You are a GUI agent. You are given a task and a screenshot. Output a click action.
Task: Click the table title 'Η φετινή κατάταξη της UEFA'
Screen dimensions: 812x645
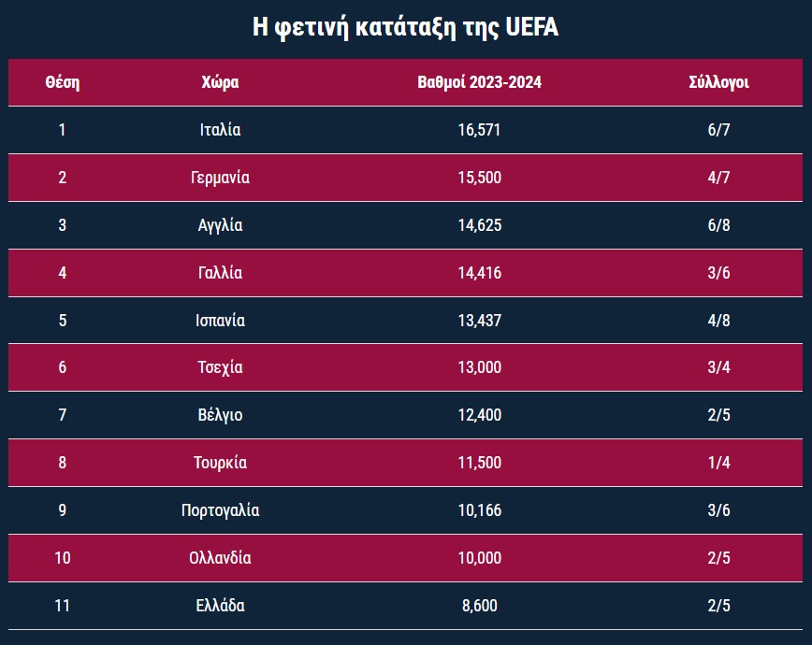pos(406,27)
